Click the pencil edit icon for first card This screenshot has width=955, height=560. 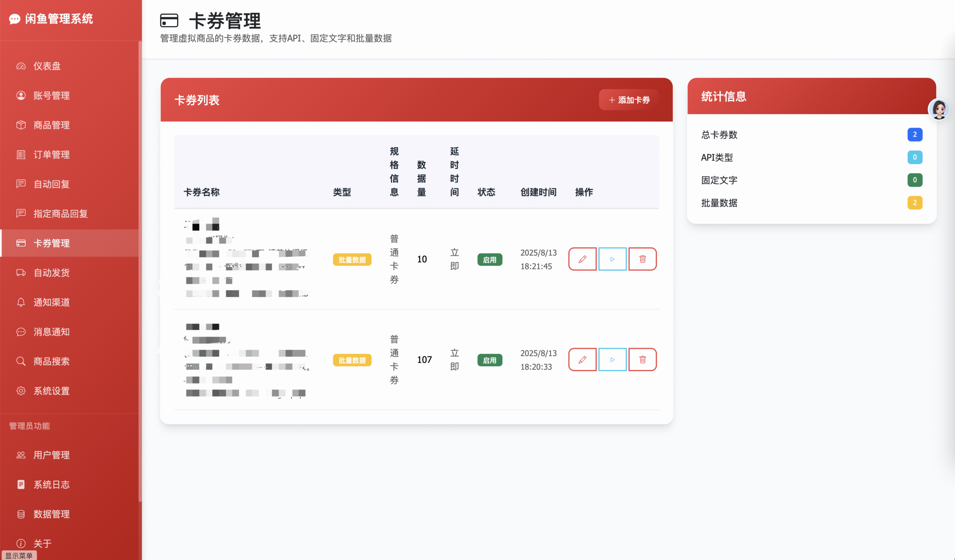(x=582, y=259)
